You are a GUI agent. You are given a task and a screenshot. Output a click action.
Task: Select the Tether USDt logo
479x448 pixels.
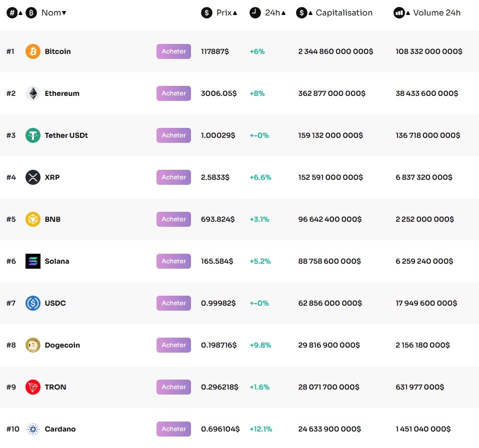tap(33, 135)
